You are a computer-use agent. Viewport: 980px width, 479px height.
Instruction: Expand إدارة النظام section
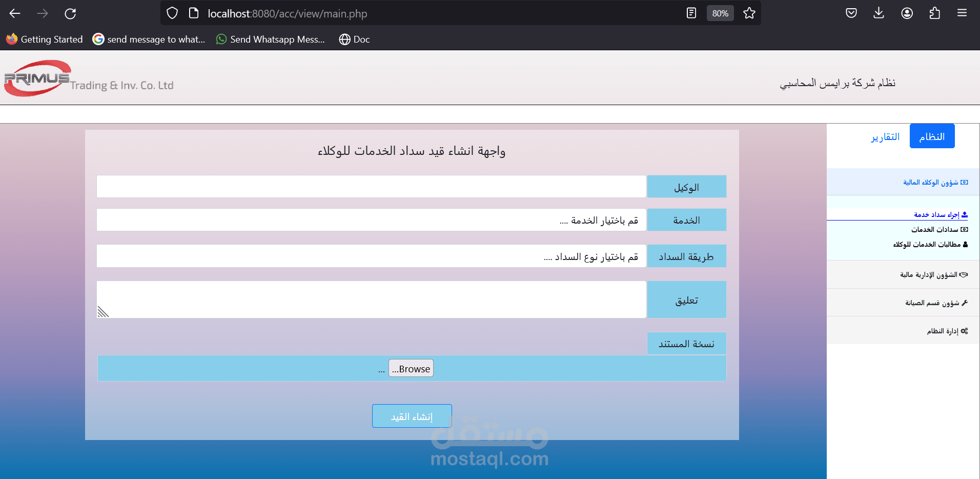[x=903, y=331]
